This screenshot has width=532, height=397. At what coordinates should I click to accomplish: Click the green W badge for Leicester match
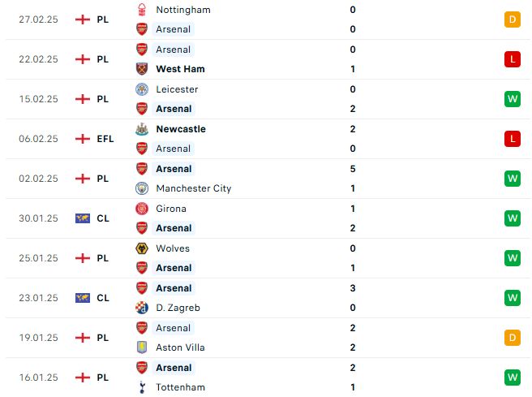coord(513,99)
